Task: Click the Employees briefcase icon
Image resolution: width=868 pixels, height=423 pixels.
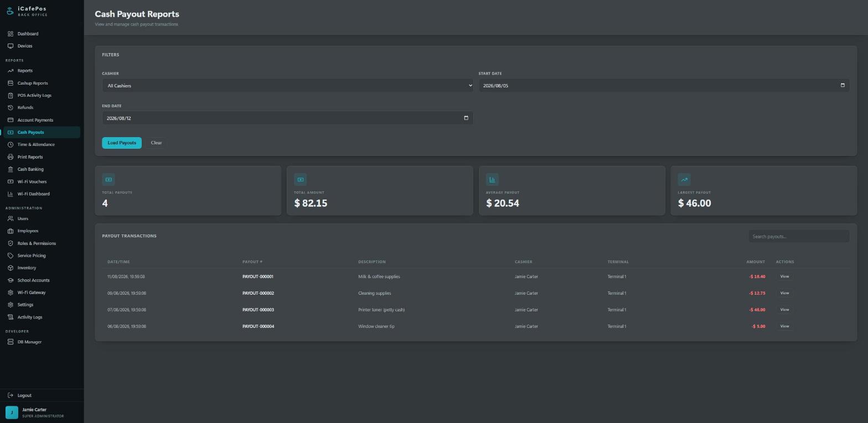Action: (x=11, y=231)
